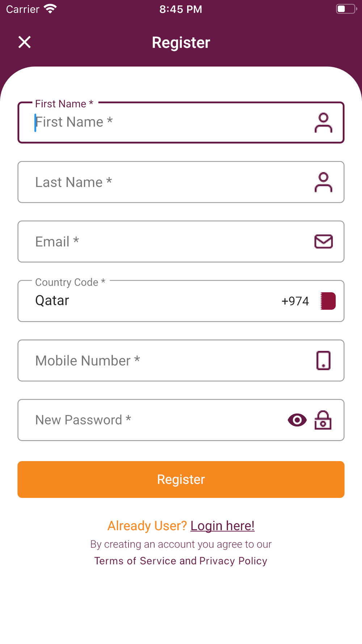Image resolution: width=362 pixels, height=644 pixels.
Task: Open the Country Code dropdown showing Qatar
Action: coord(181,301)
